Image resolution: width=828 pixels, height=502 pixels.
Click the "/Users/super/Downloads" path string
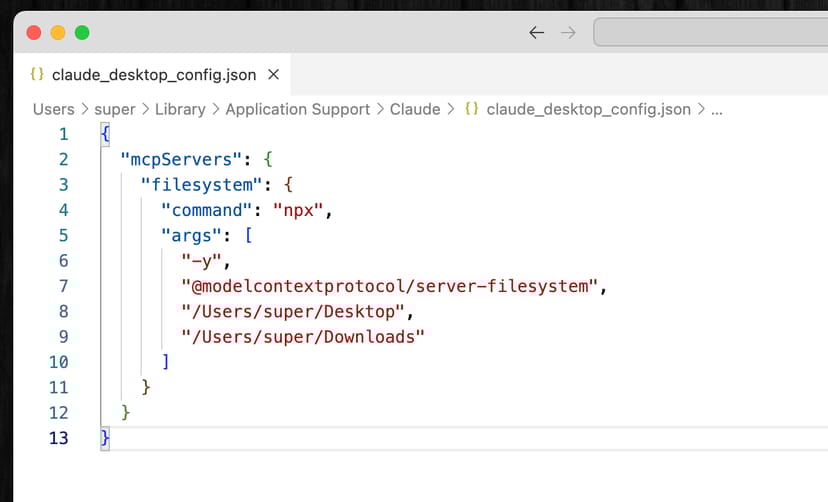pyautogui.click(x=303, y=337)
